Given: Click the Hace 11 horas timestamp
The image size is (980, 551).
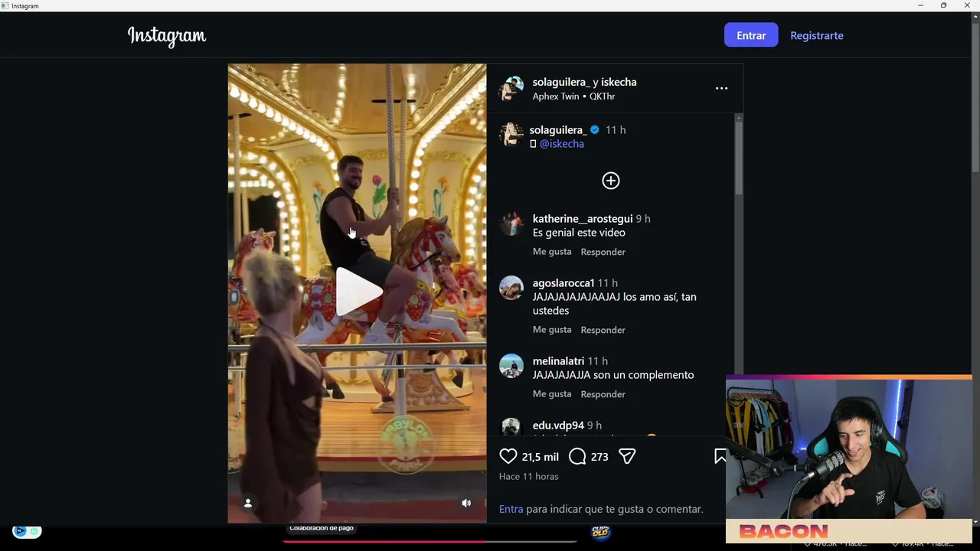Looking at the screenshot, I should tap(528, 476).
